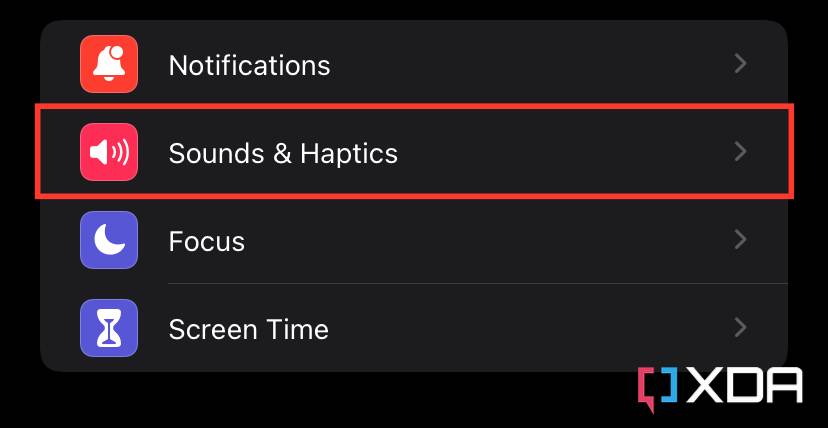The height and width of the screenshot is (428, 828).
Task: Select the Sounds & Haptics text label
Action: pyautogui.click(x=283, y=153)
